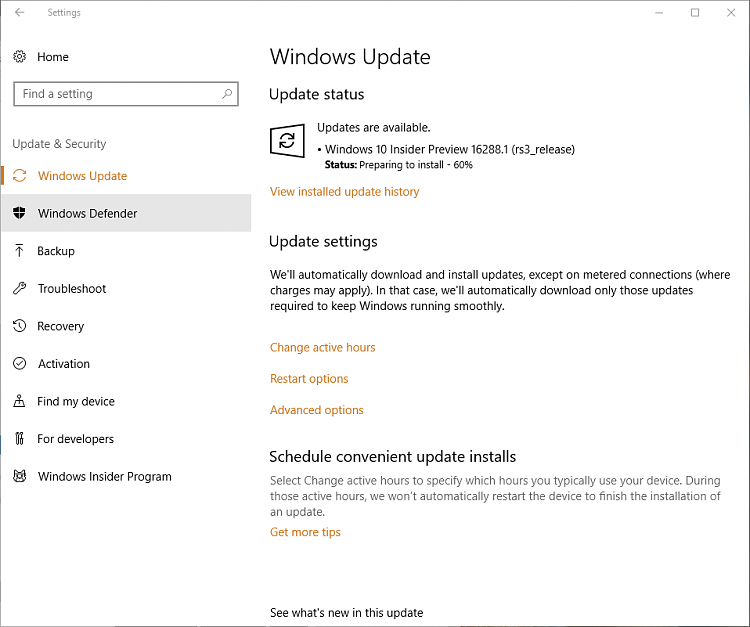
Task: Click the Windows Defender shield icon
Action: coord(19,213)
